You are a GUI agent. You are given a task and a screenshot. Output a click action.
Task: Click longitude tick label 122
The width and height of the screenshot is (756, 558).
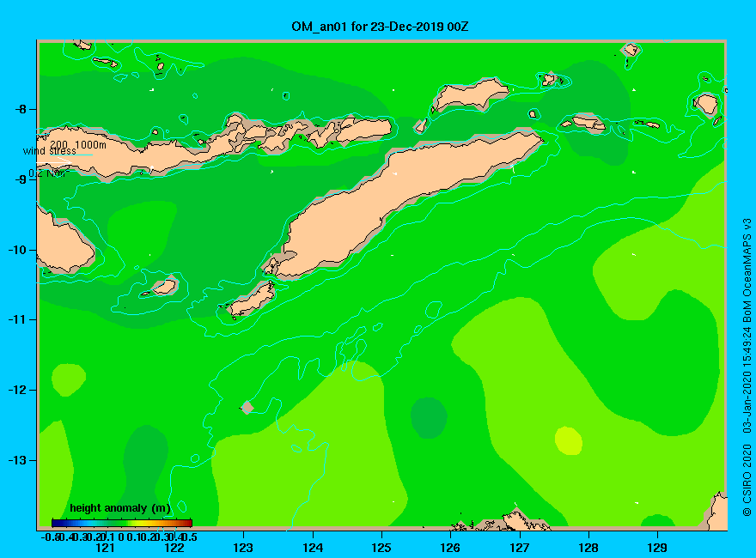[x=174, y=548]
